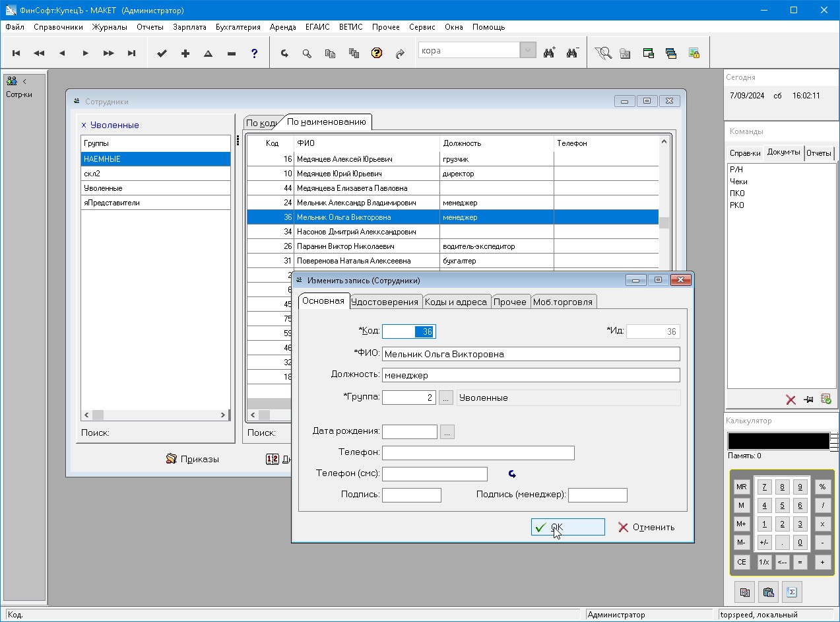Open the Бухгалтерия menu
The height and width of the screenshot is (622, 840).
[x=238, y=27]
